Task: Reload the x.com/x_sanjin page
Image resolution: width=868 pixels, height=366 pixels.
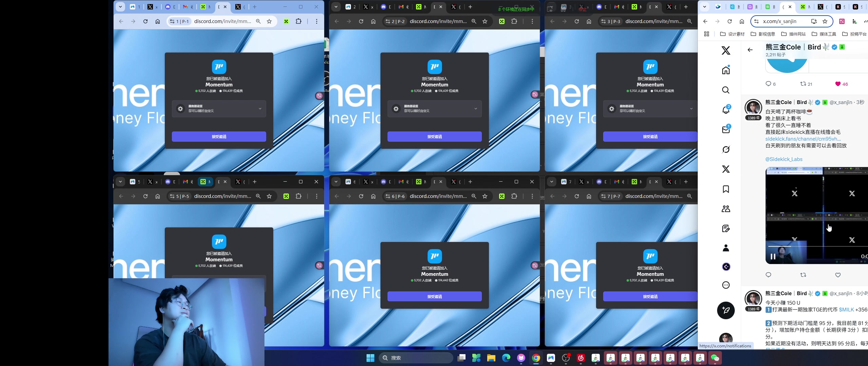Action: (x=730, y=21)
